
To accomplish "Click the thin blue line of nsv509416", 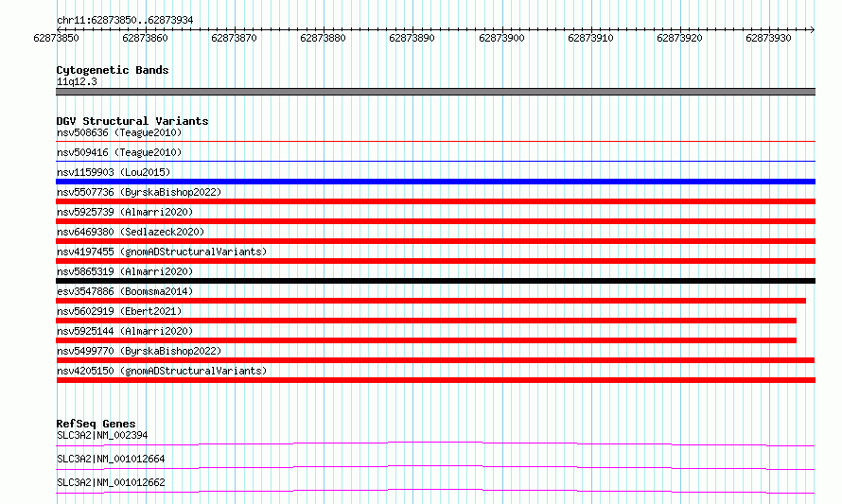I will click(x=435, y=162).
